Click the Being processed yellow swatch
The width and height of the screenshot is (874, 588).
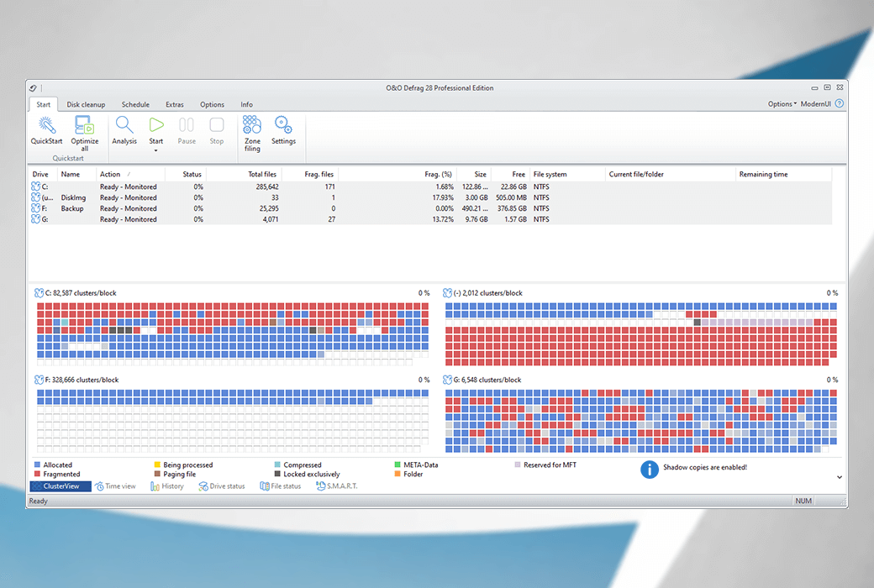tap(157, 465)
